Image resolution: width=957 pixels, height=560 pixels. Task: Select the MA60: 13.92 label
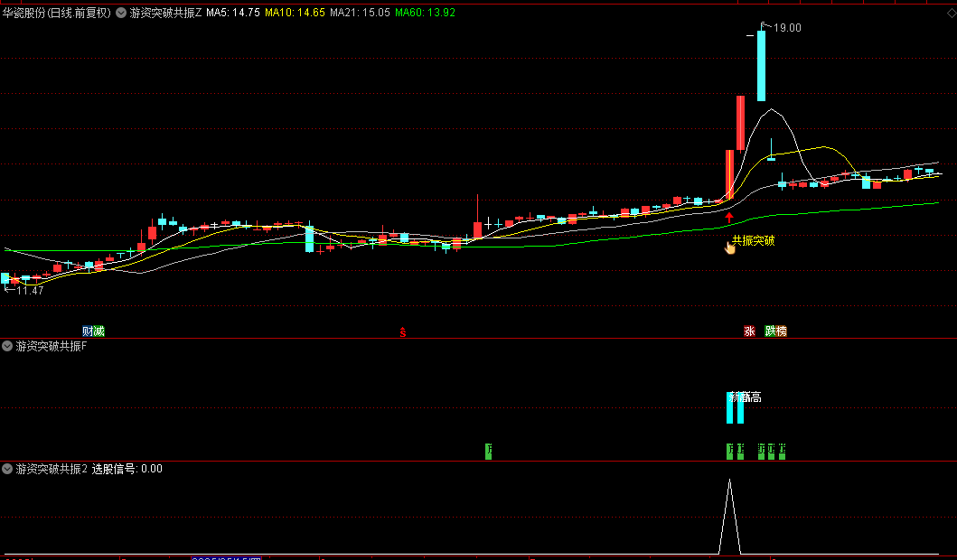[426, 13]
